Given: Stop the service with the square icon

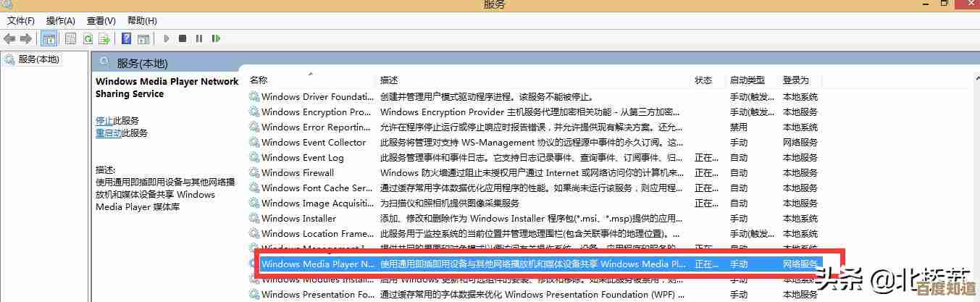Looking at the screenshot, I should click(x=183, y=38).
